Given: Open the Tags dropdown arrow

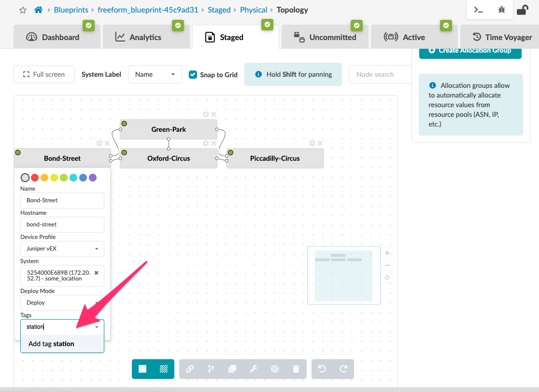Looking at the screenshot, I should (97, 327).
